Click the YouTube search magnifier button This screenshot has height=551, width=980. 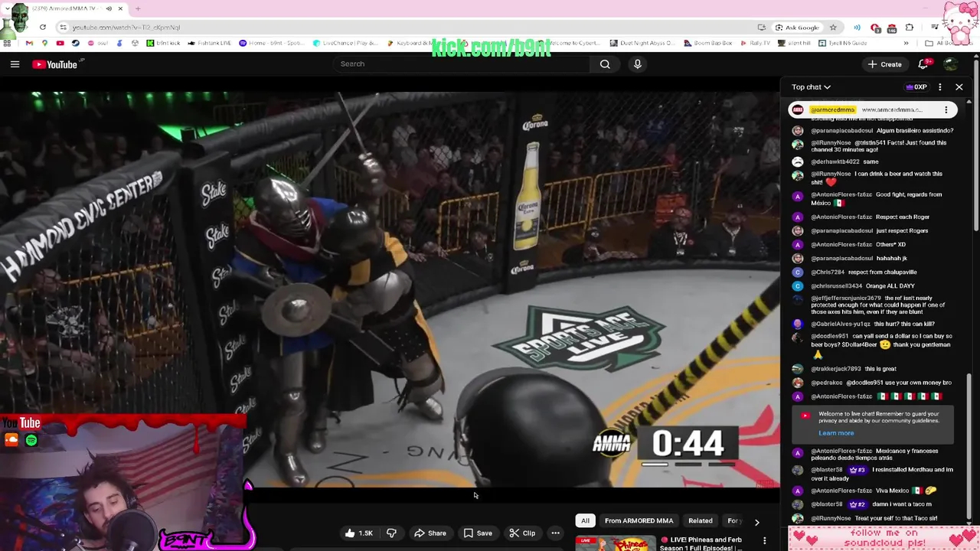(605, 64)
